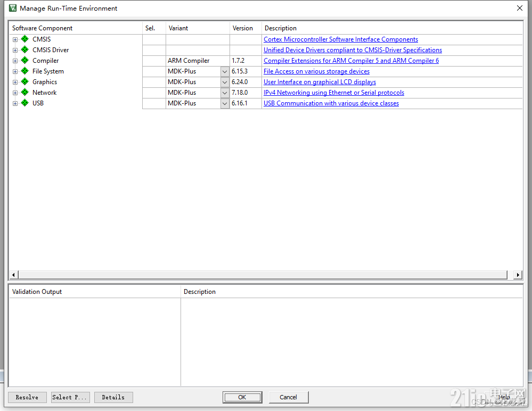Open the Graphics variant dropdown
Image resolution: width=532 pixels, height=411 pixels.
click(225, 82)
